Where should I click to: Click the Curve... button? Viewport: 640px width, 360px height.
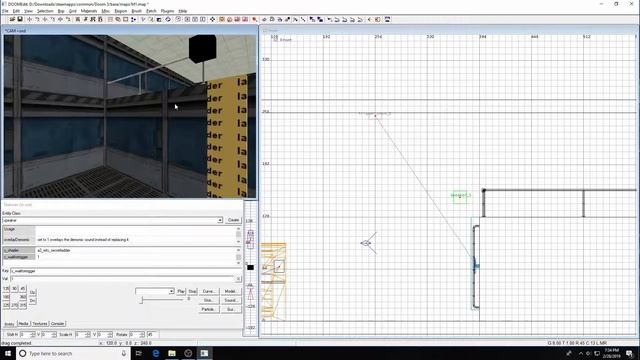tap(209, 291)
